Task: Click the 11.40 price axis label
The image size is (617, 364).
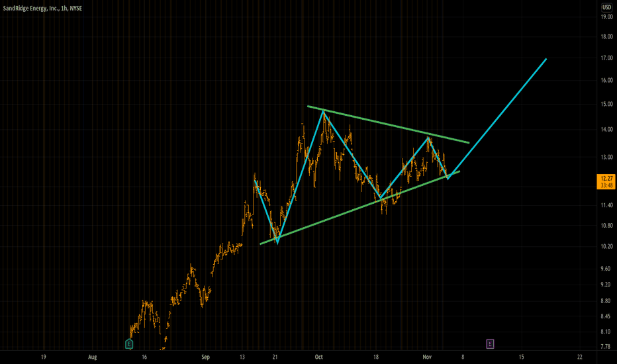Action: pyautogui.click(x=607, y=205)
